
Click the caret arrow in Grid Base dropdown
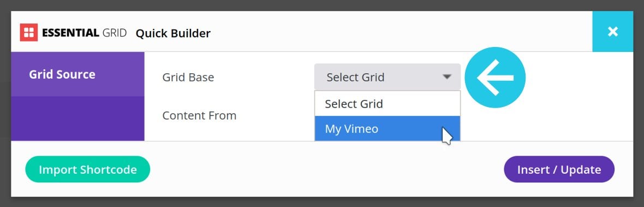point(447,77)
